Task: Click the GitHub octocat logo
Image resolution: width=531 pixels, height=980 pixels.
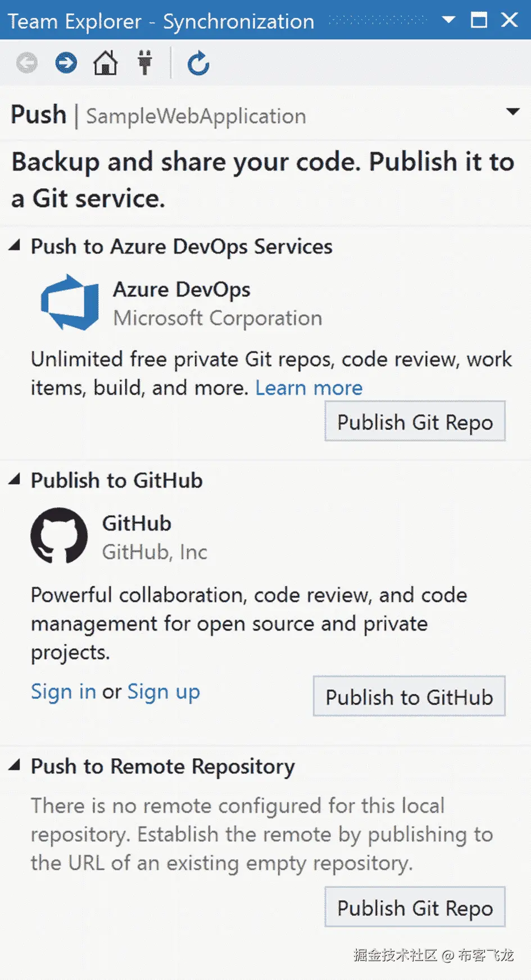Action: (59, 536)
